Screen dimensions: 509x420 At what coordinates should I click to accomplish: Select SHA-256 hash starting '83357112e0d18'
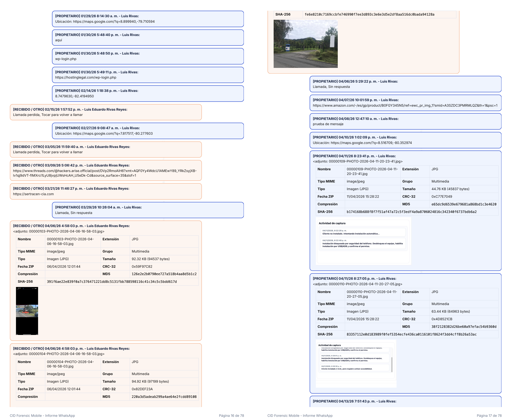point(412,334)
